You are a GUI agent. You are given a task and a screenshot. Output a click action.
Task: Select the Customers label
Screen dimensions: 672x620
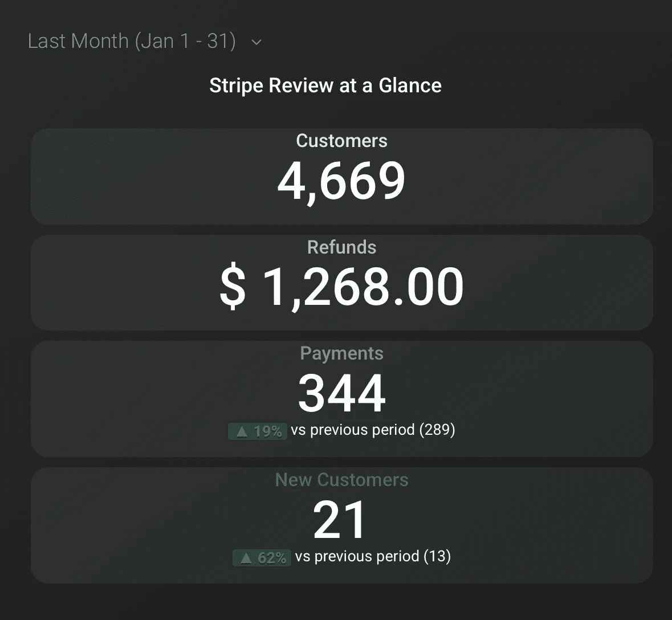tap(341, 141)
